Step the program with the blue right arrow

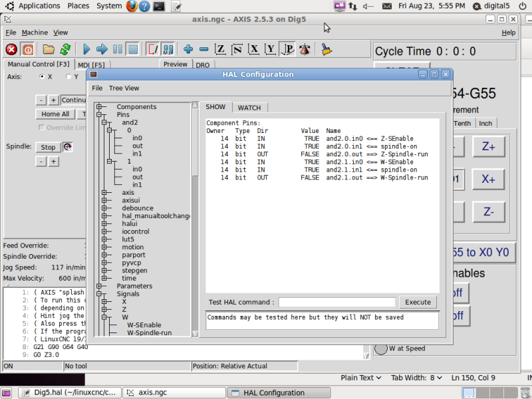102,49
